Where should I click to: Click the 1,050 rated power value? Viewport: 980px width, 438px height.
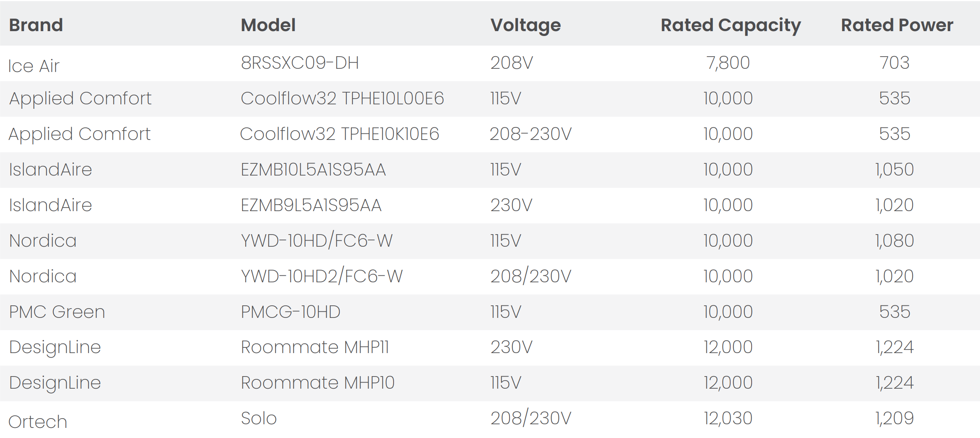[894, 169]
